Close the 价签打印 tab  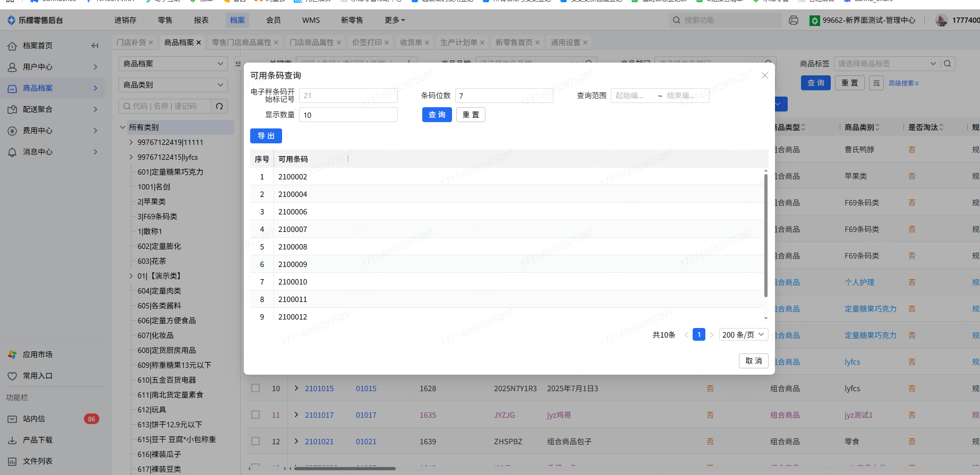(x=387, y=42)
